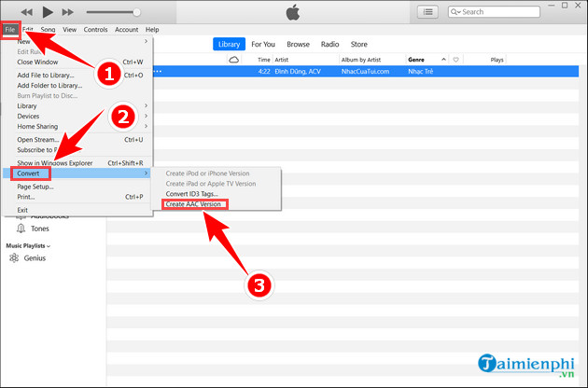The width and height of the screenshot is (588, 388).
Task: Click the artist Đinh Dũng, ACV cell
Action: click(298, 71)
